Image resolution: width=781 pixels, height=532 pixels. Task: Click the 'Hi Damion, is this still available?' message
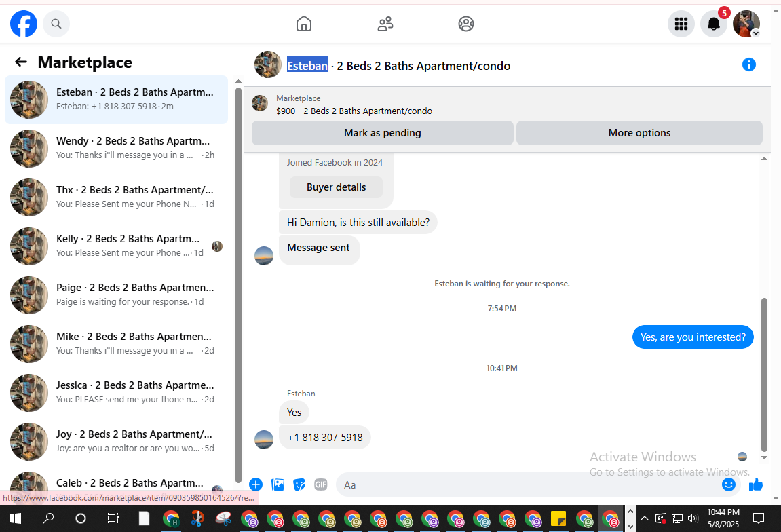358,222
